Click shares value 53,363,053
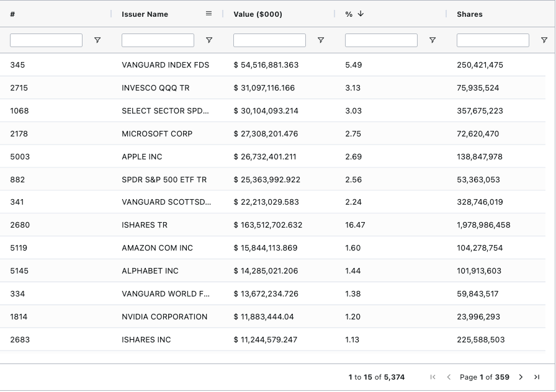Viewport: 556px width, 392px height. [x=478, y=180]
